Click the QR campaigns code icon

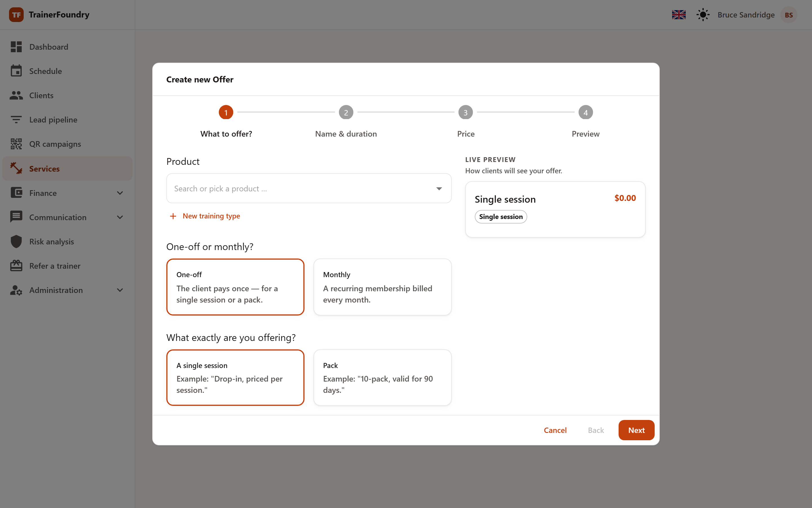16,144
